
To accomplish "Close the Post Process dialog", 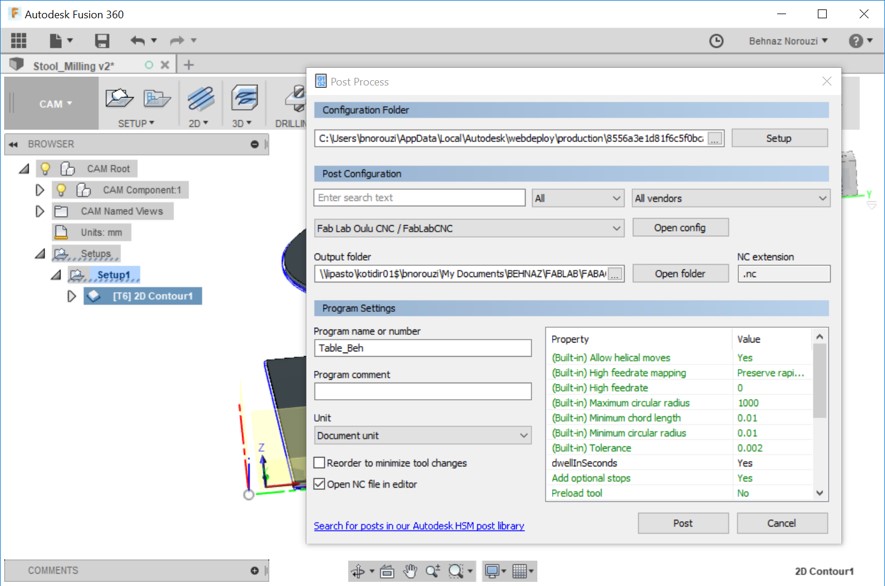I will 827,81.
